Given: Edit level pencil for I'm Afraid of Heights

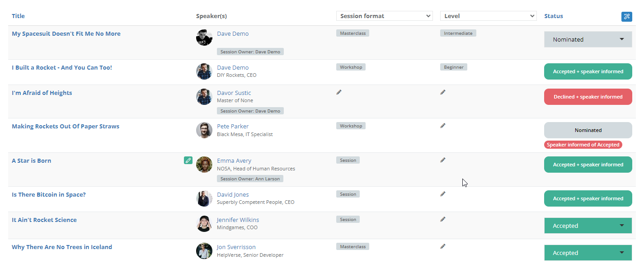Looking at the screenshot, I should [443, 92].
